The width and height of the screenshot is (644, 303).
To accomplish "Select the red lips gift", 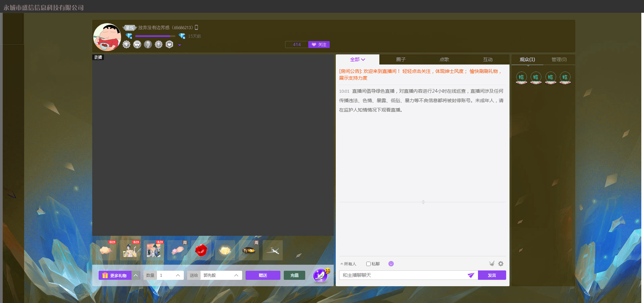I will 201,250.
